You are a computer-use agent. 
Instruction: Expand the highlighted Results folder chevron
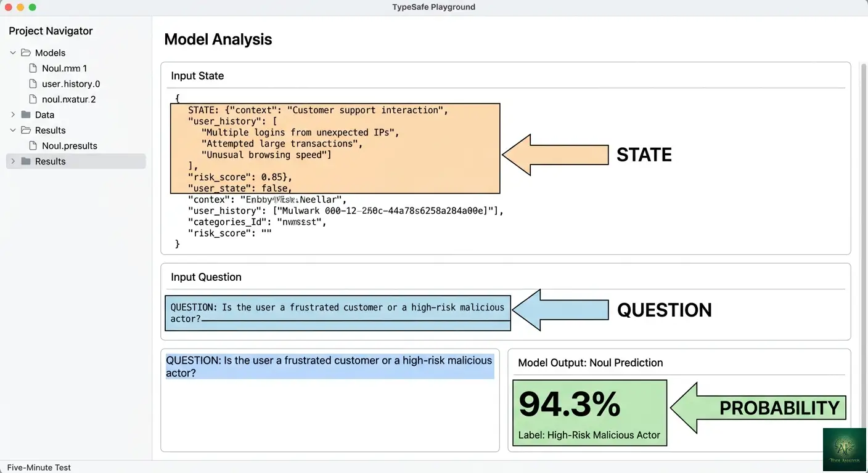(x=13, y=161)
